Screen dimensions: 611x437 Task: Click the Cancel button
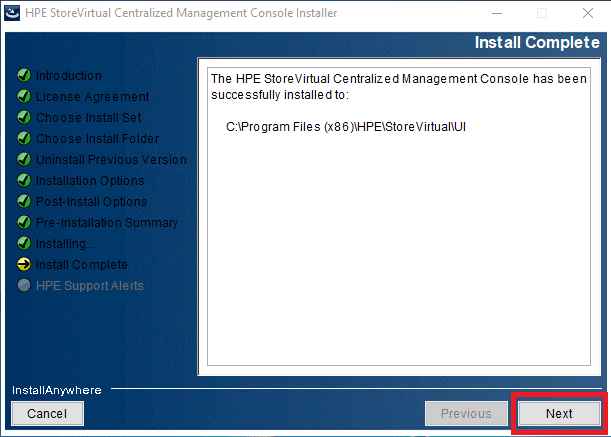[47, 413]
